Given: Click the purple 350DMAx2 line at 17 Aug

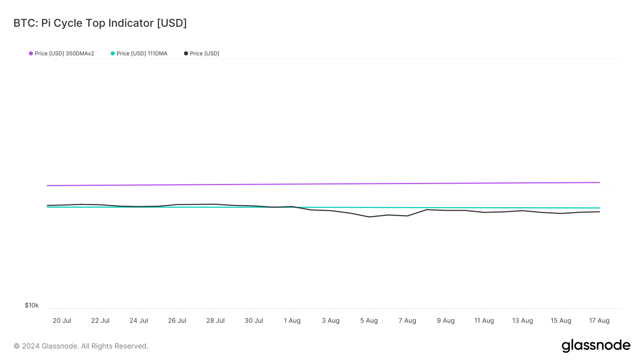Looking at the screenshot, I should [599, 183].
